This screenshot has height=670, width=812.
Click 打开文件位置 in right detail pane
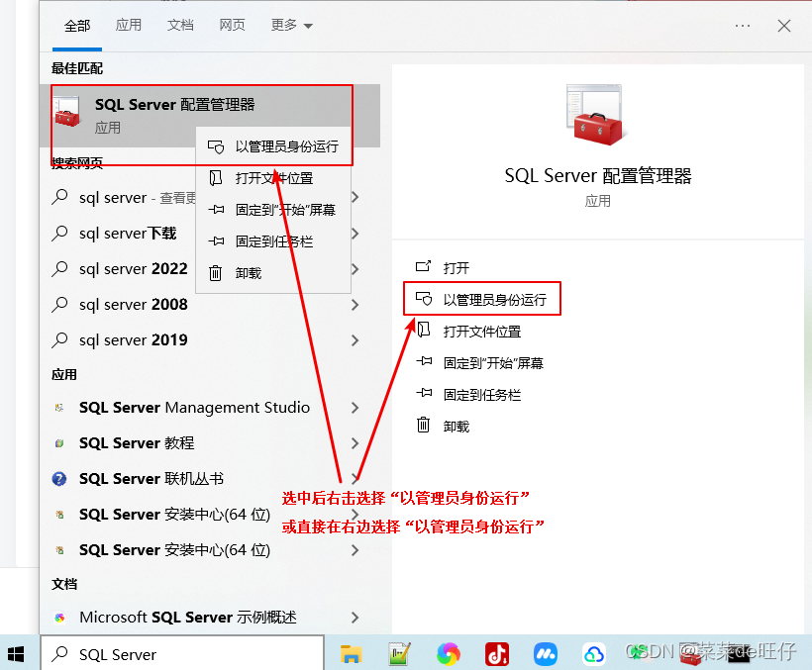(x=482, y=332)
